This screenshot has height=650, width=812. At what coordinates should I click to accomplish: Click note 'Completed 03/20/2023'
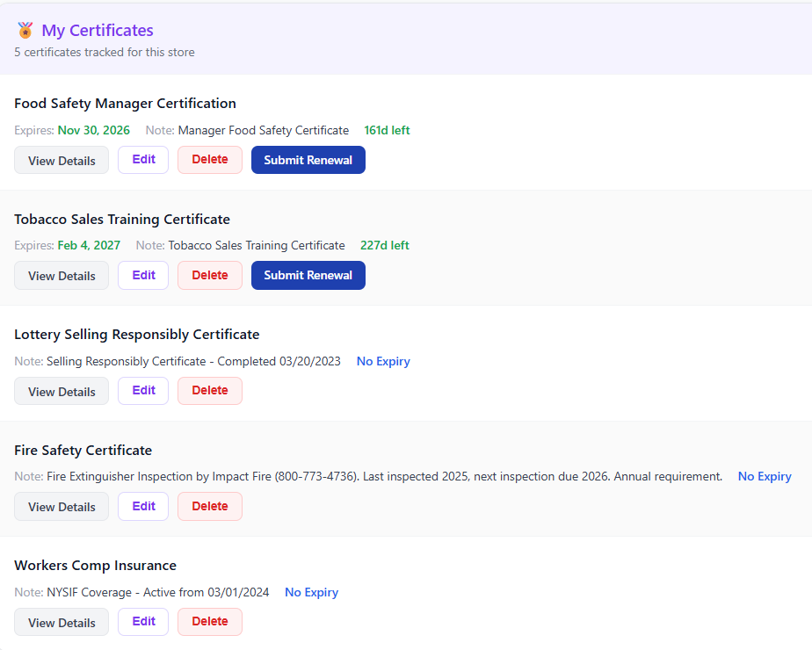point(279,361)
